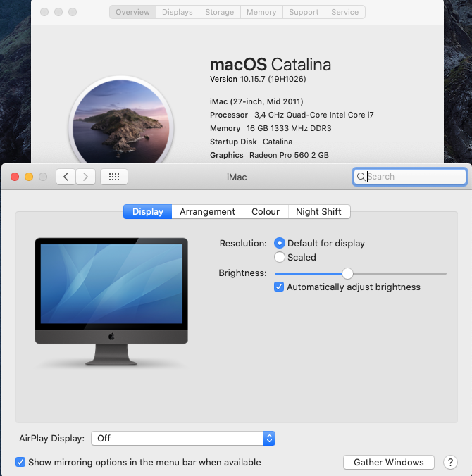Open the AirPlay Display dropdown
472x476 pixels.
183,439
